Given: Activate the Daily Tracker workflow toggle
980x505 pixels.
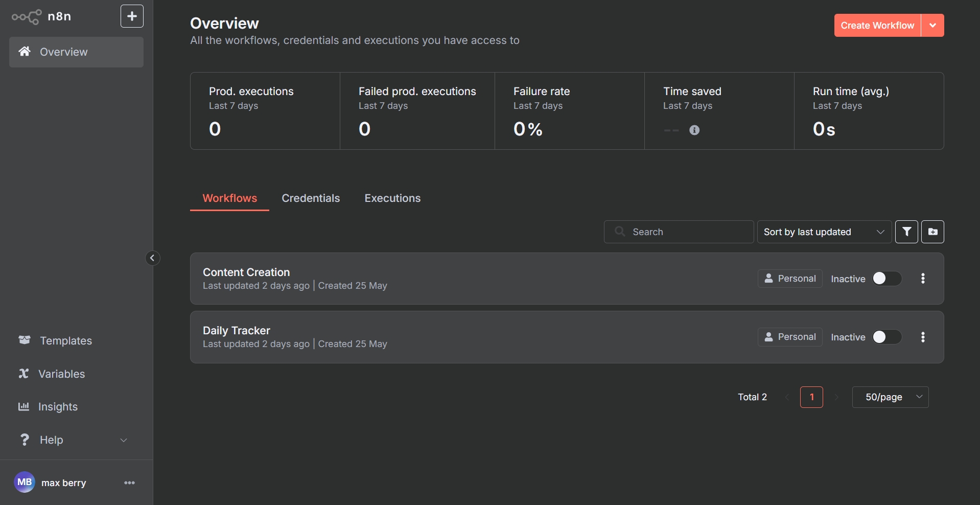Looking at the screenshot, I should click(x=886, y=337).
